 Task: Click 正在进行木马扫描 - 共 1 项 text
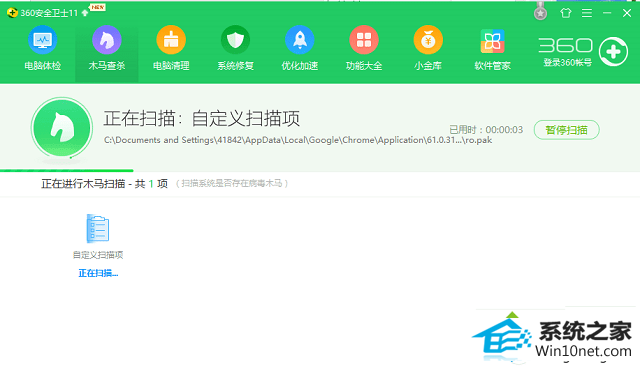(104, 184)
